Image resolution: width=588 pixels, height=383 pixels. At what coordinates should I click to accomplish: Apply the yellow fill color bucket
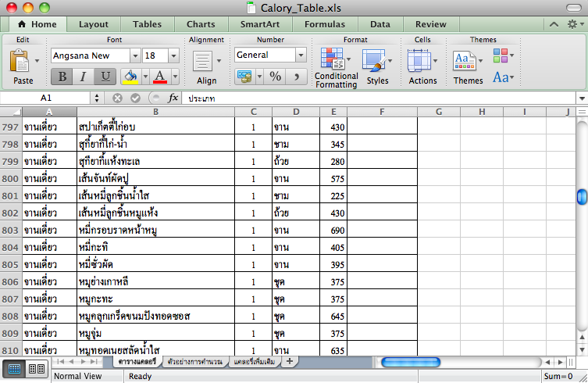[130, 77]
